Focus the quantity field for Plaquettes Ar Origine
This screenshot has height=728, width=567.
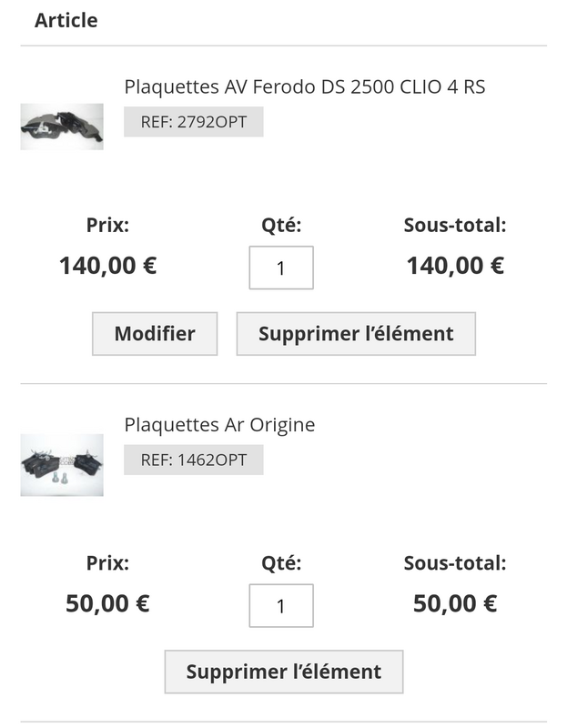[281, 606]
